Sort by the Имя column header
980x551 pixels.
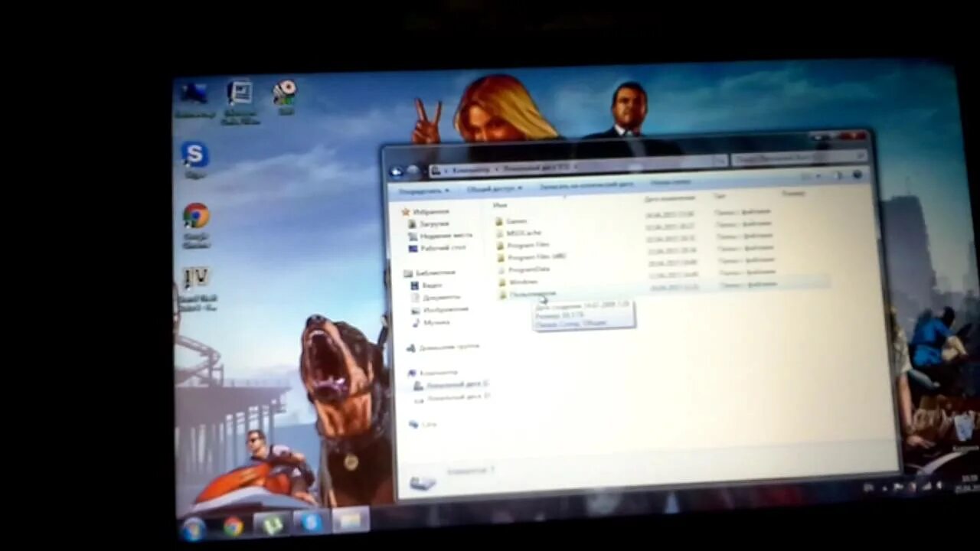tap(501, 205)
